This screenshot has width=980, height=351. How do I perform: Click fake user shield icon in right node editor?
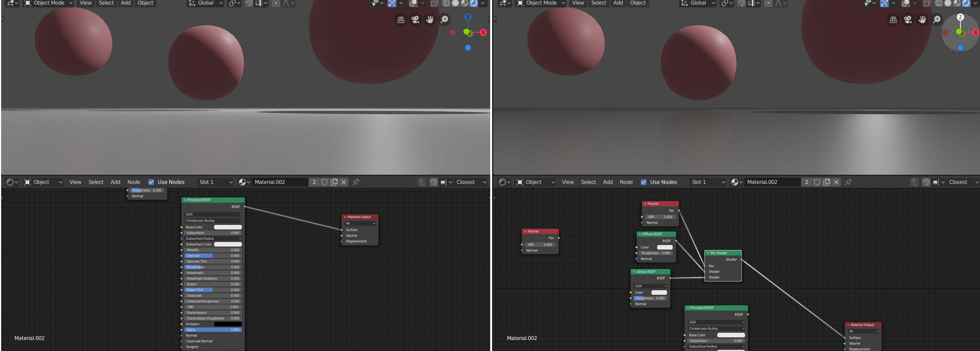point(817,182)
